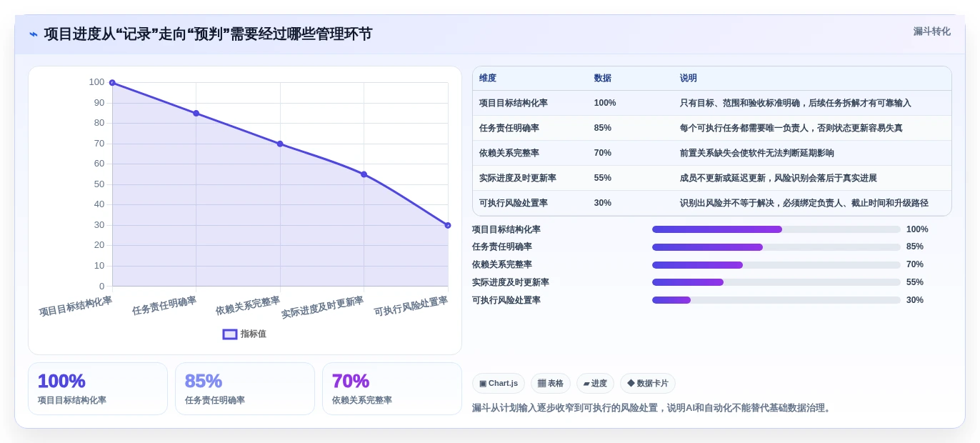
Task: Toggle the 指标值 legend color box
Action: pyautogui.click(x=230, y=334)
